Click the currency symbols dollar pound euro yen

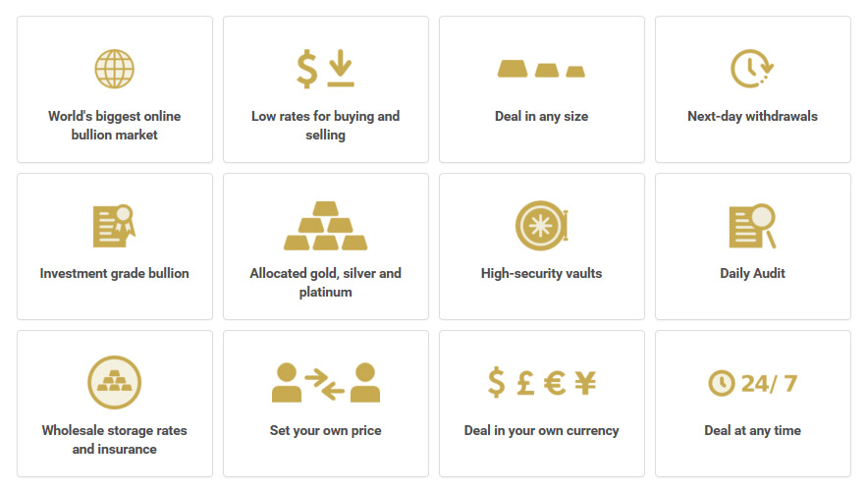click(541, 383)
